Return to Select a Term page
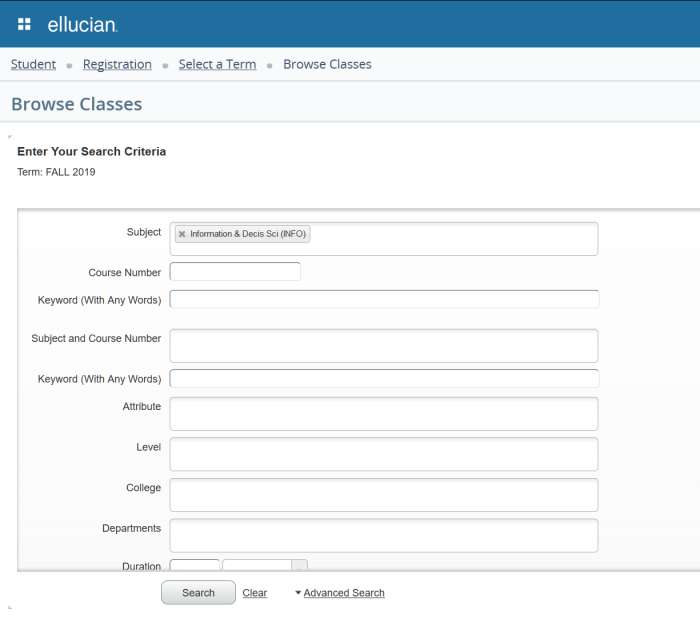Screen dimensions: 700x617 coord(217,64)
